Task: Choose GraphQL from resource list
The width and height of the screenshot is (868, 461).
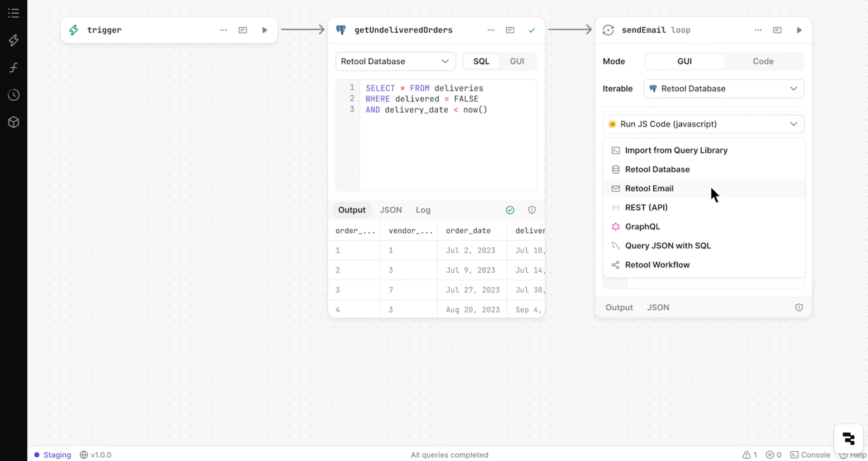Action: click(x=704, y=227)
